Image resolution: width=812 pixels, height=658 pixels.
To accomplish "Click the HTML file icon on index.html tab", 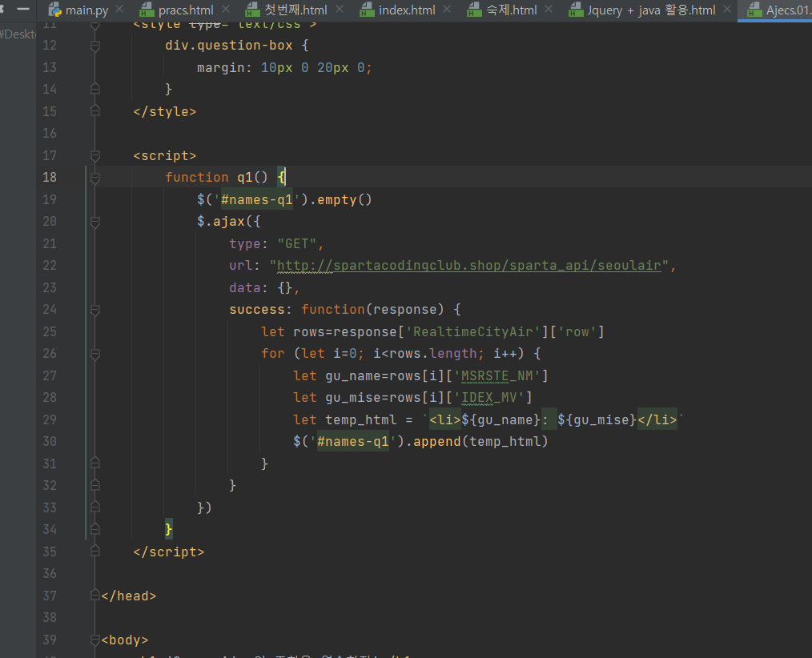I will [367, 10].
